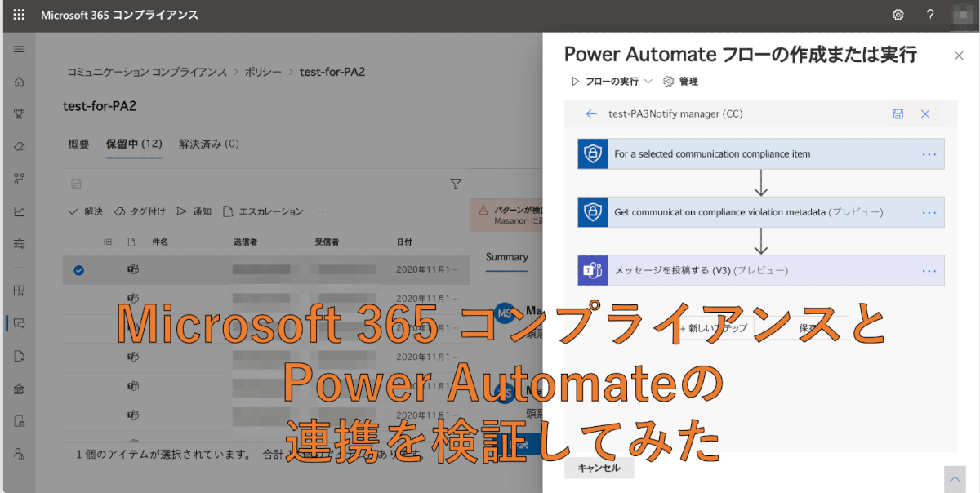Open the chart-shaped sidebar icon

pos(19,211)
